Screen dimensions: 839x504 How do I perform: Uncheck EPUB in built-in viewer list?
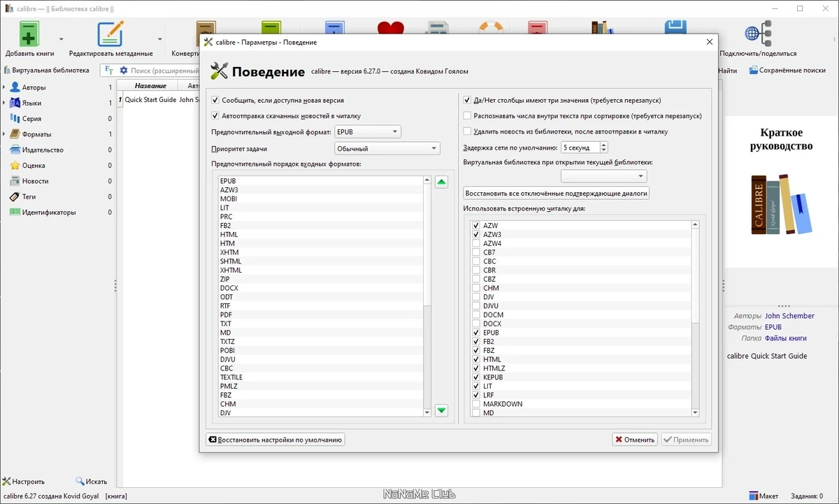[x=476, y=333]
